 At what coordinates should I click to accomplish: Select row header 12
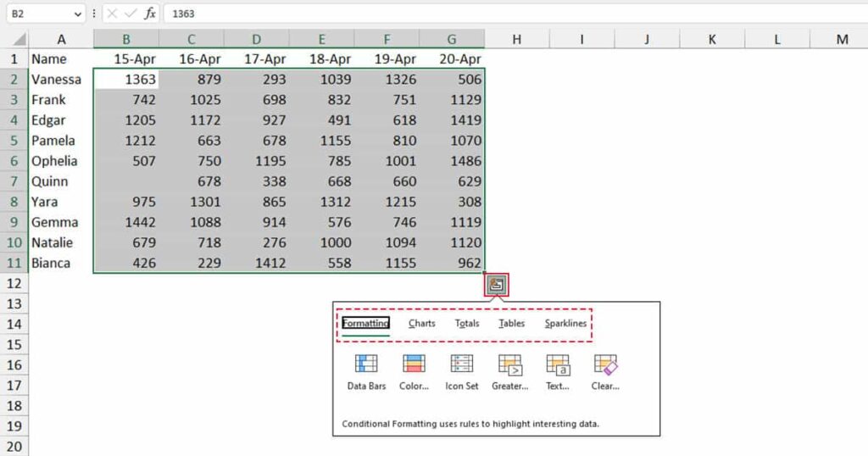click(14, 283)
